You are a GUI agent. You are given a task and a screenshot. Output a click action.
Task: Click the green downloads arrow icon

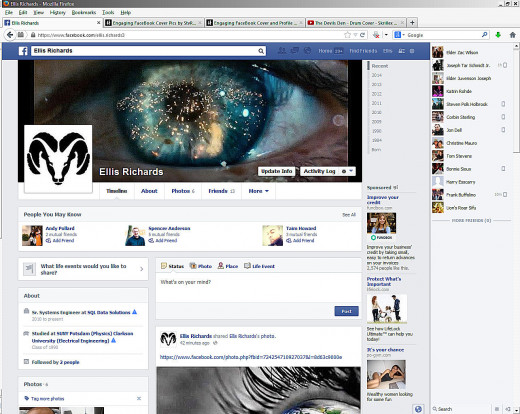[x=498, y=35]
